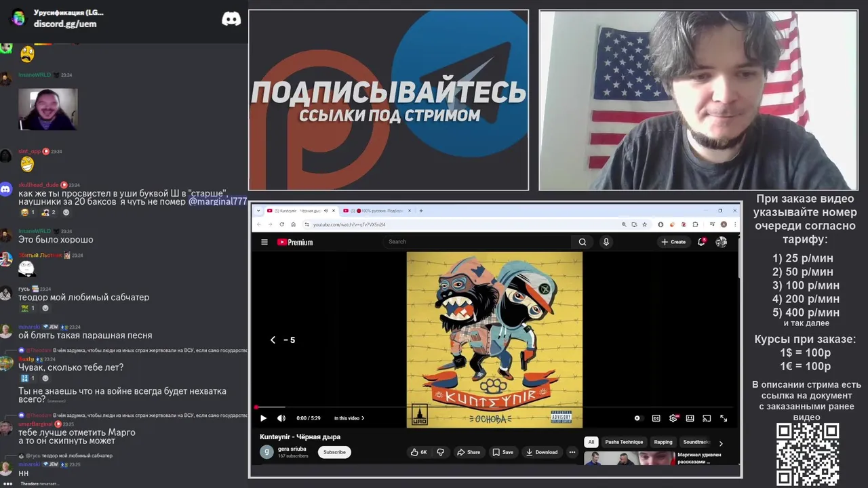Open YouTube account avatar menu
This screenshot has width=868, height=488.
(722, 242)
